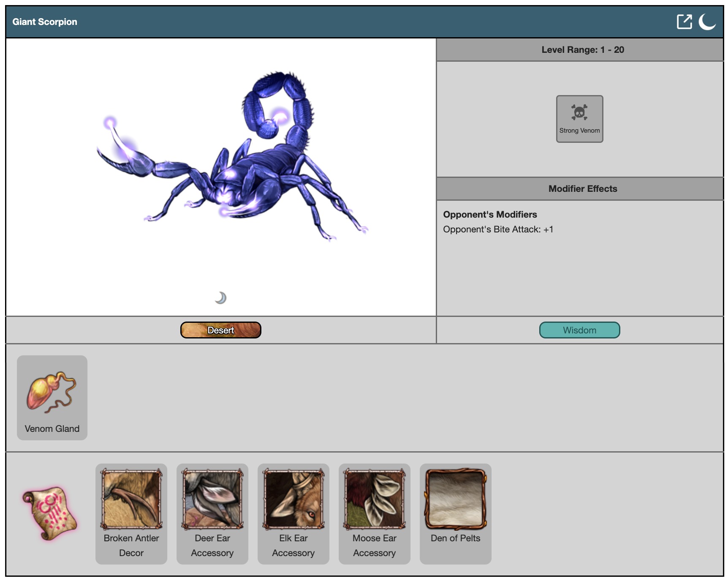Image resolution: width=728 pixels, height=581 pixels.
Task: Click the small crescent moon under the scorpion
Action: coord(220,298)
